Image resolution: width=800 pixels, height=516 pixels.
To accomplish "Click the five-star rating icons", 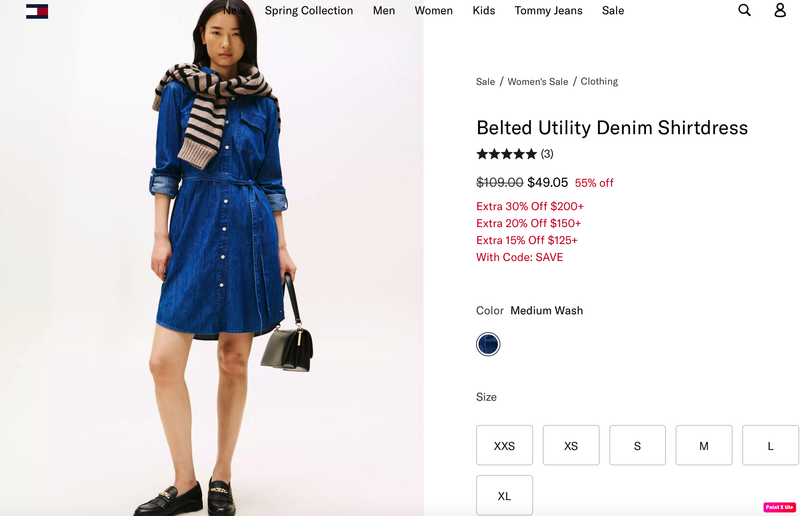I will click(x=506, y=154).
